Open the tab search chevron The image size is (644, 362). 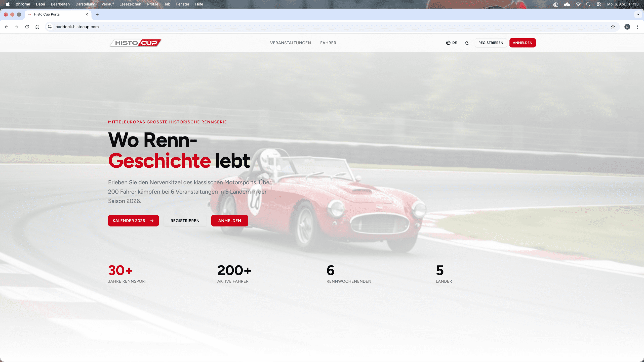(637, 14)
